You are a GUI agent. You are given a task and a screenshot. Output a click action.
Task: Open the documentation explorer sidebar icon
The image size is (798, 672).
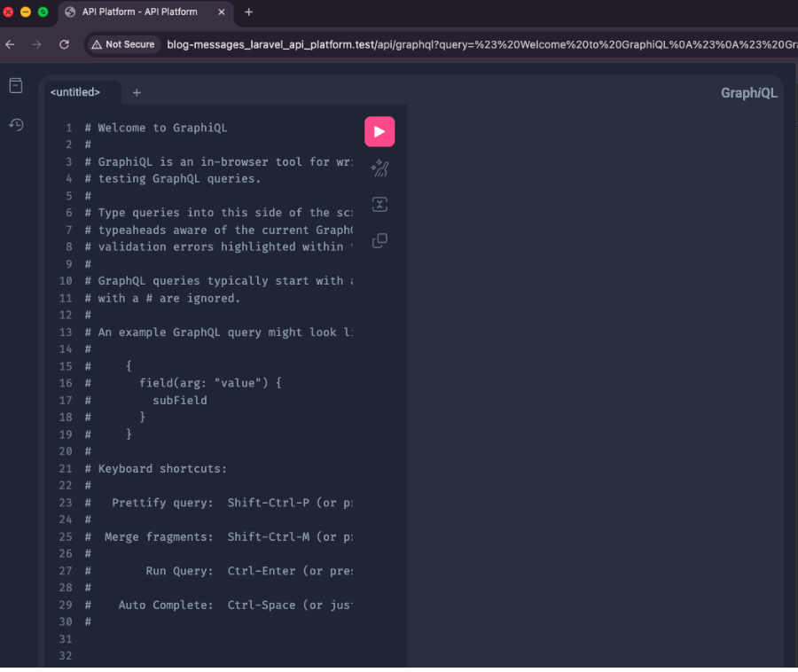click(x=16, y=86)
